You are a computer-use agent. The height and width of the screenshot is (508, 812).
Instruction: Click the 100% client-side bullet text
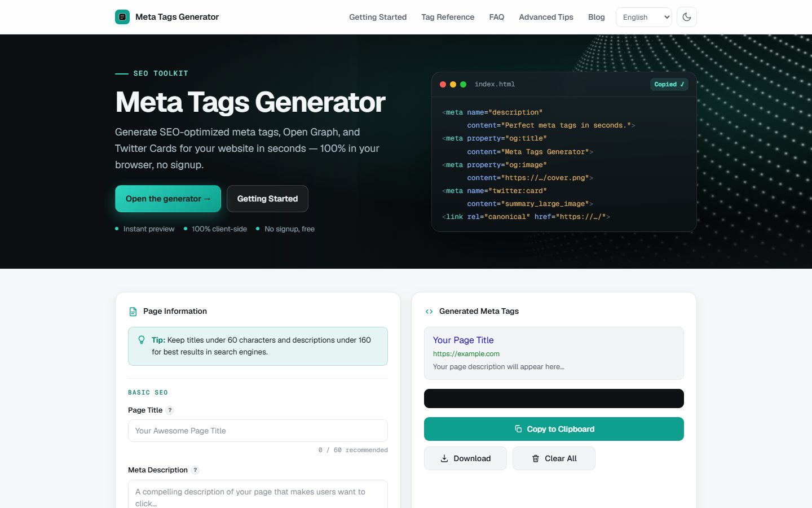click(x=219, y=229)
